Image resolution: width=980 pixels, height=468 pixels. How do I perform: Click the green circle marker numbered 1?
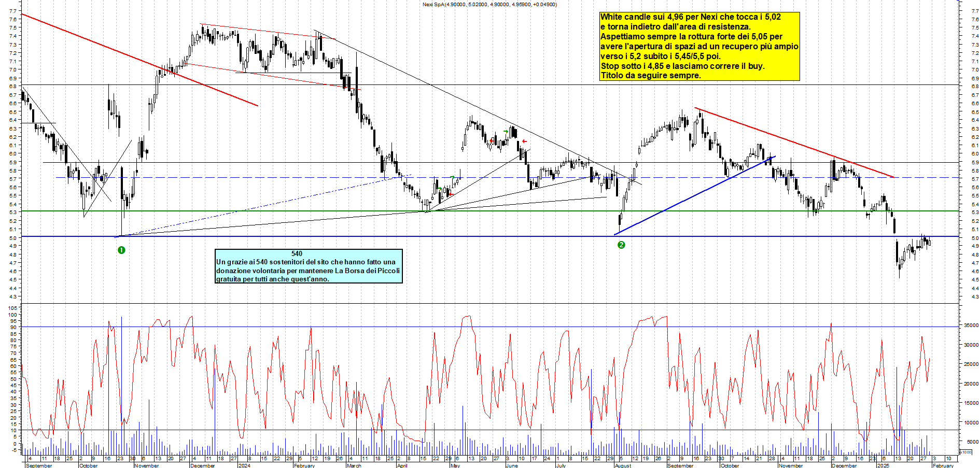point(121,250)
